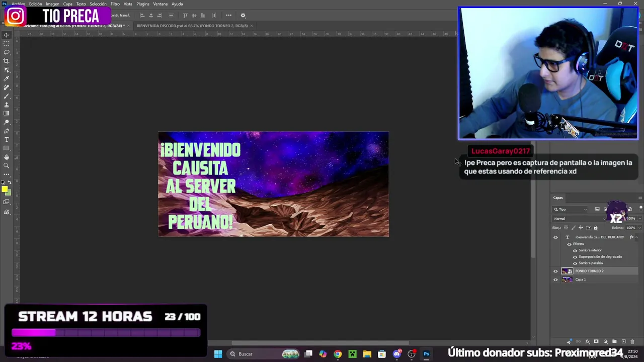
Task: Select the Dodge tool
Action: coord(7,122)
